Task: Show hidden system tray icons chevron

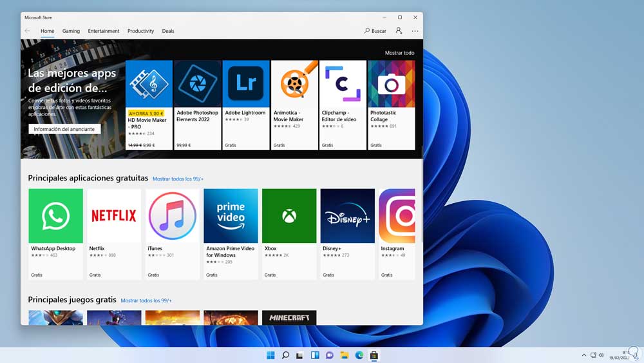Action: click(x=584, y=355)
